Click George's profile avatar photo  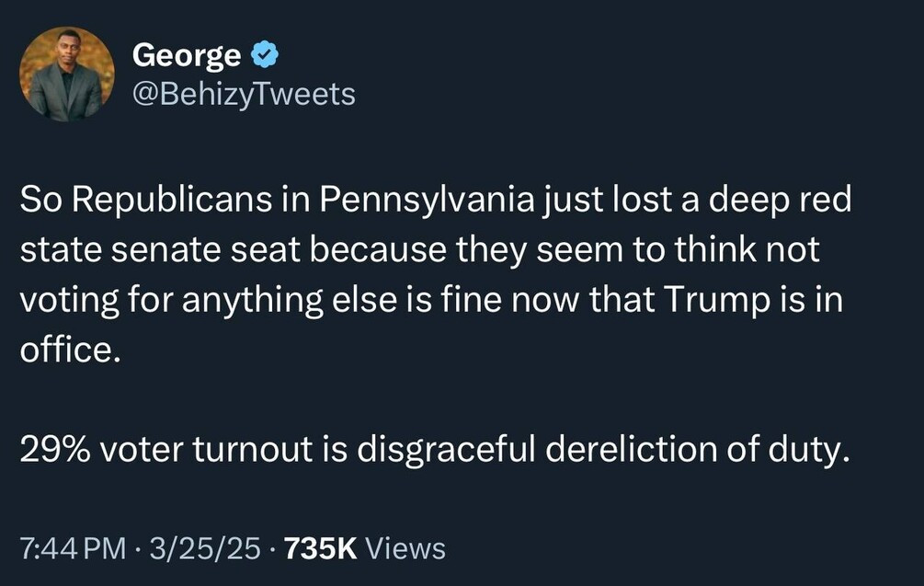pos(66,75)
